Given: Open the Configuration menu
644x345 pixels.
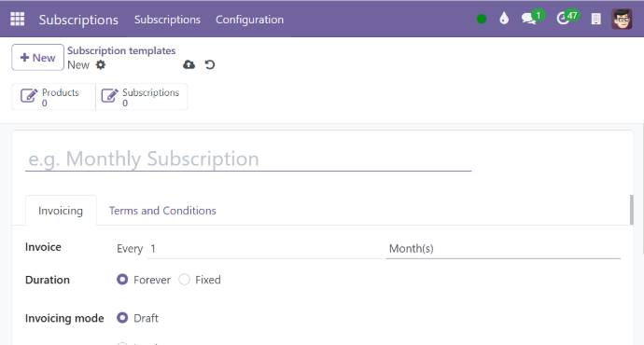Looking at the screenshot, I should pos(250,20).
